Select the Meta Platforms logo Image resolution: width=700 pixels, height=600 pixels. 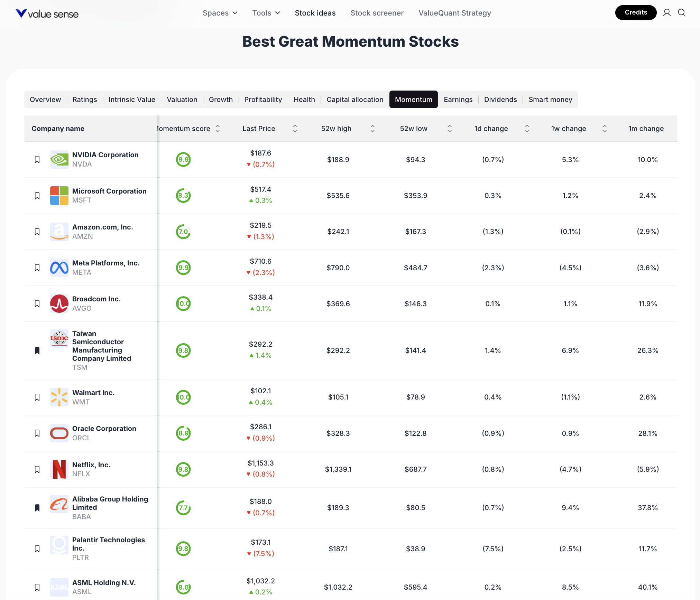[x=59, y=268]
